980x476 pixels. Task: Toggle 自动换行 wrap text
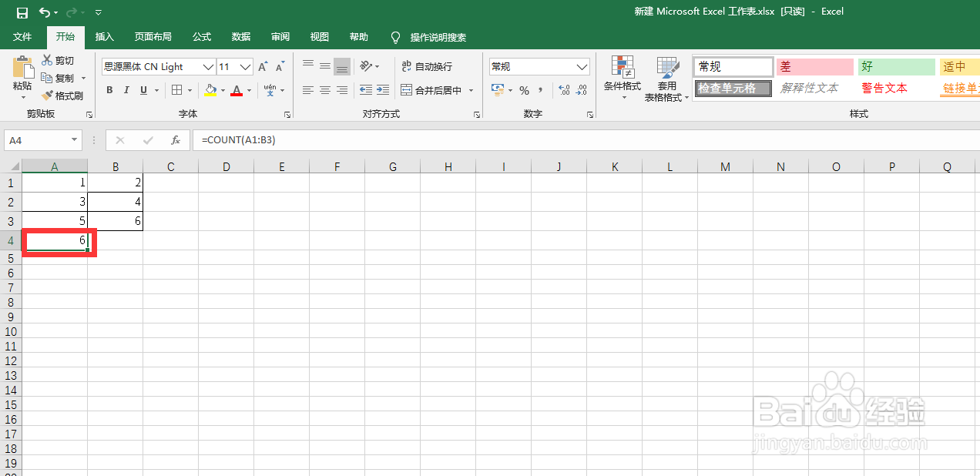pos(427,68)
